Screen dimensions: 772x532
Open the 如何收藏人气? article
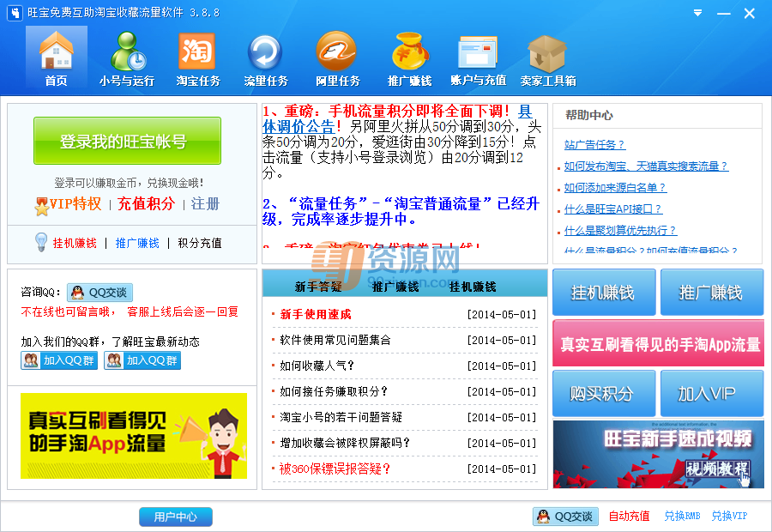pos(317,366)
